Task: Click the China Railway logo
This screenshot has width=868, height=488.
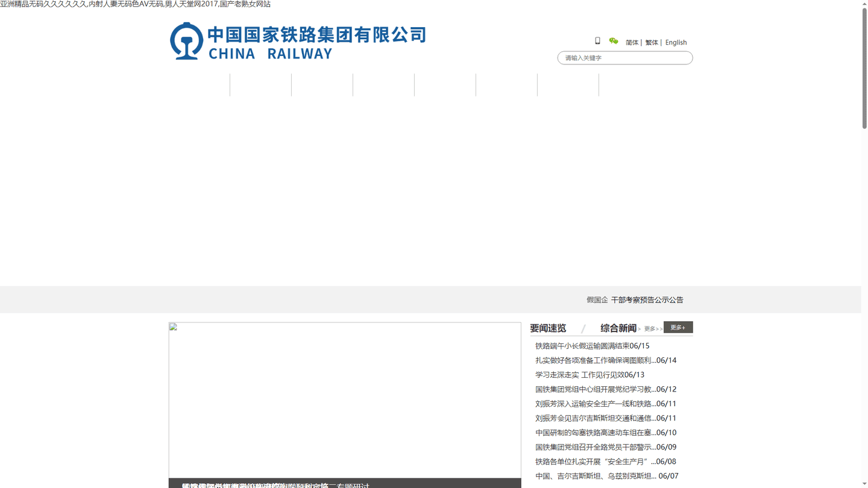Action: pos(298,41)
